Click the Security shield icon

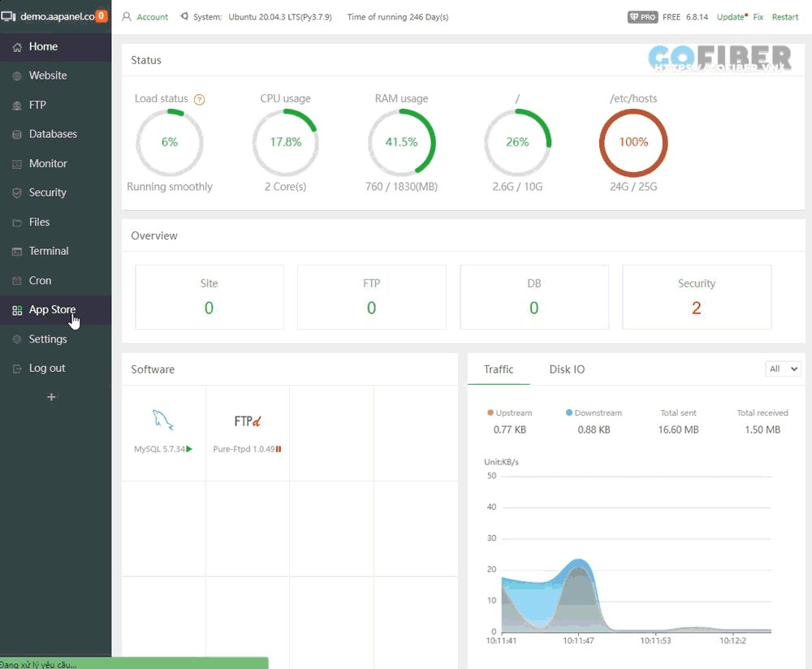coord(18,193)
